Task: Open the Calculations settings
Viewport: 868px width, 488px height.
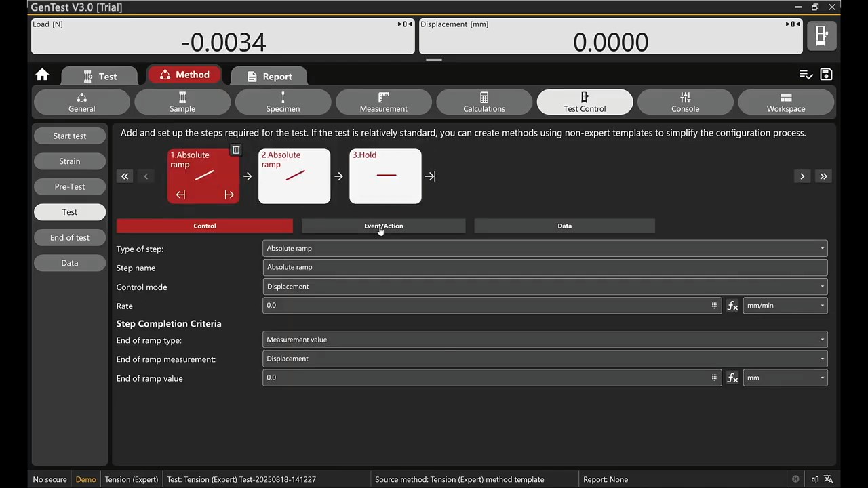Action: [484, 102]
